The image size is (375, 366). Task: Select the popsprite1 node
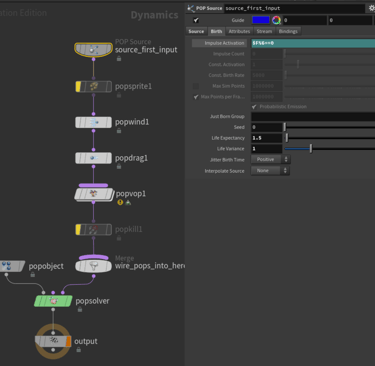point(93,87)
